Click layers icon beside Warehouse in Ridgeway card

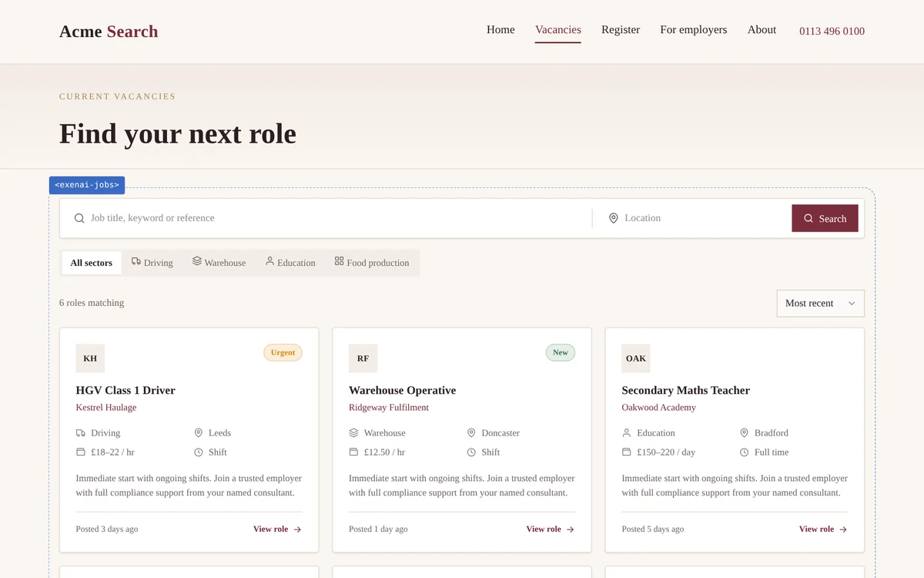[353, 433]
